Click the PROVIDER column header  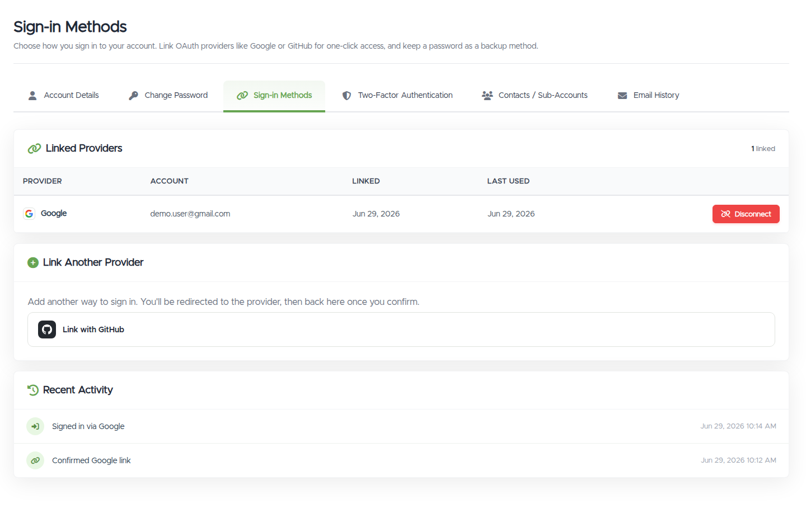pyautogui.click(x=43, y=181)
